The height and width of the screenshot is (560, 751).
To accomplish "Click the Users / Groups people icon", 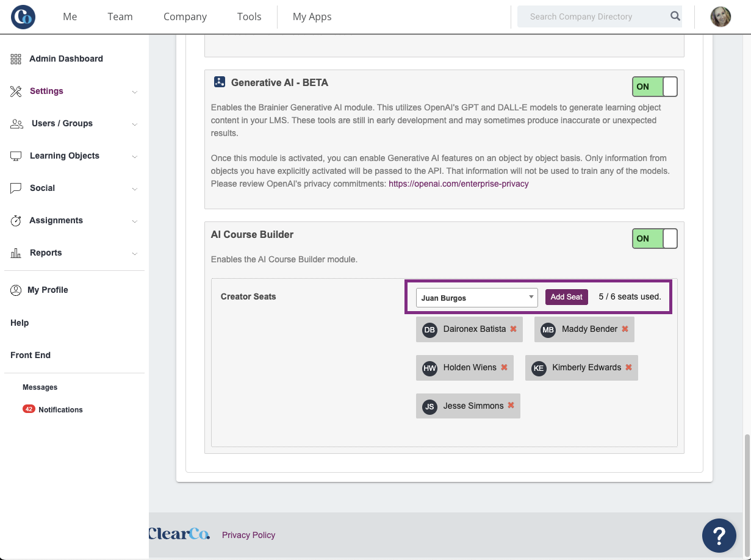I will click(x=16, y=124).
